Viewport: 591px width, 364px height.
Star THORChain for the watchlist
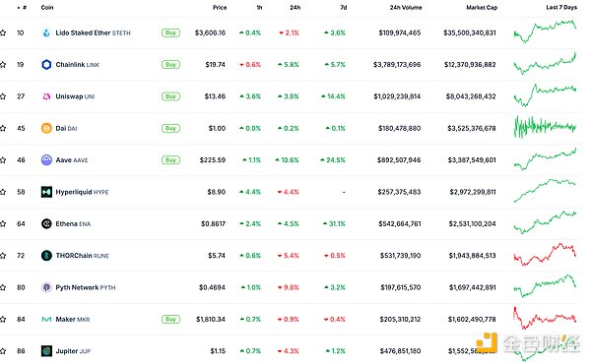click(x=3, y=256)
